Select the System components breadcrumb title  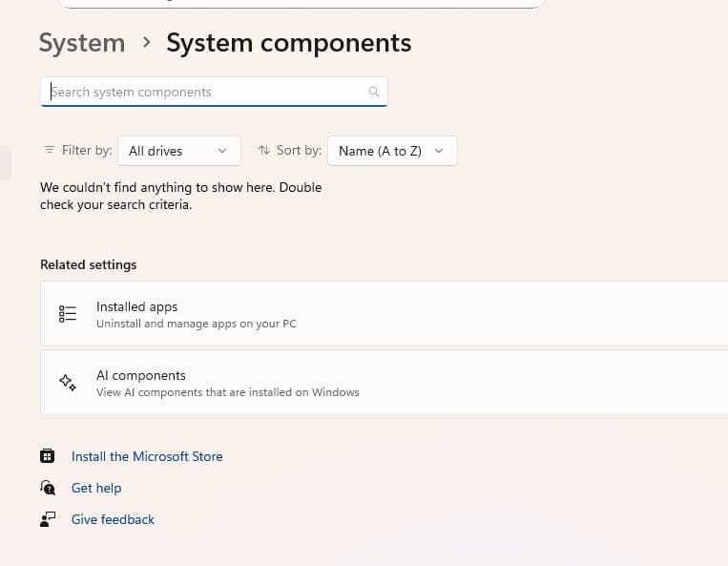288,43
